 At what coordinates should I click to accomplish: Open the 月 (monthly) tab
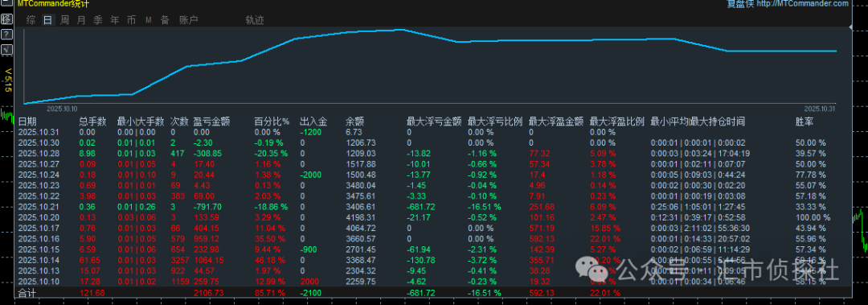[x=81, y=20]
